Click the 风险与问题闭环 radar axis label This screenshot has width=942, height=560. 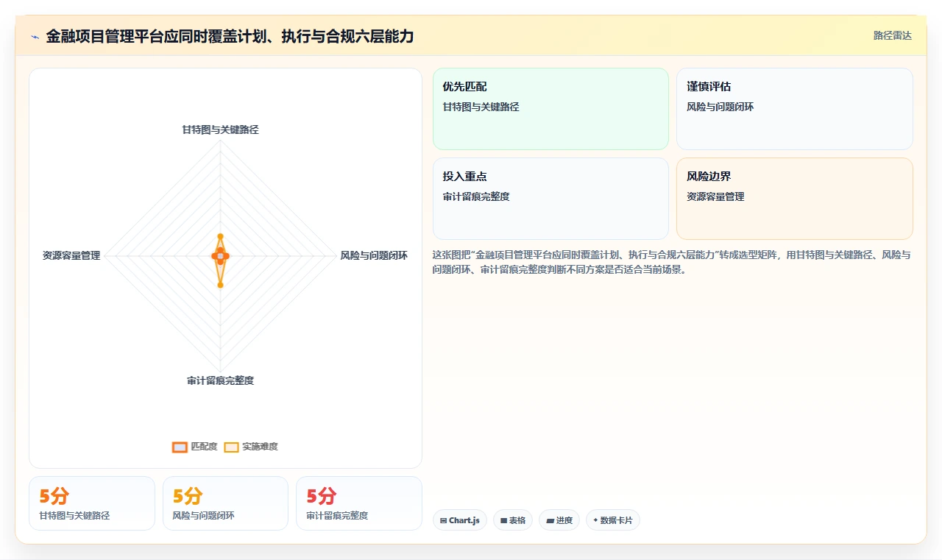pyautogui.click(x=374, y=256)
